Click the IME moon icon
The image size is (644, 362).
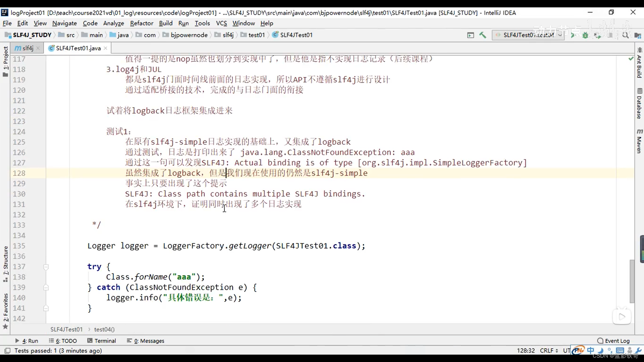tap(600, 350)
